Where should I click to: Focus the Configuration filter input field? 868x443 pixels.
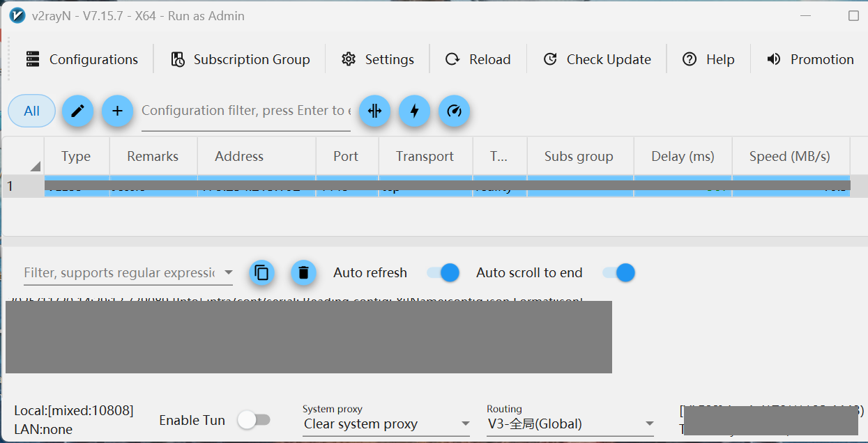coord(245,111)
